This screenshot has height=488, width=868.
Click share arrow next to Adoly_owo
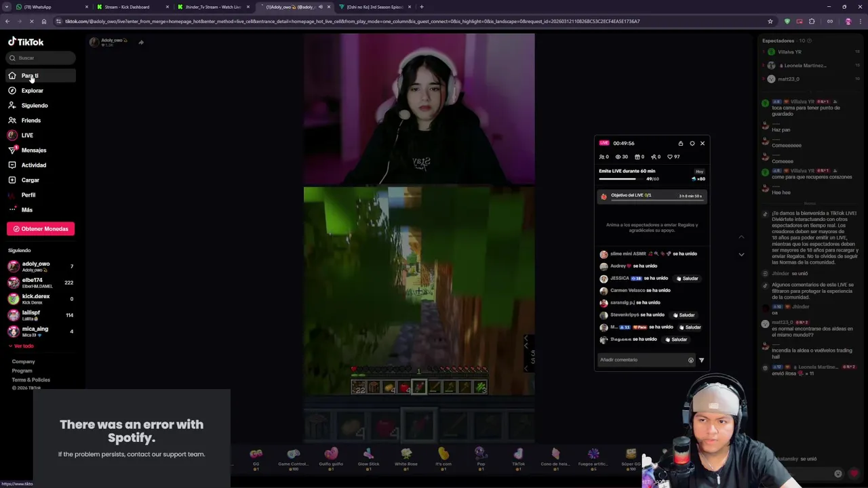[141, 42]
